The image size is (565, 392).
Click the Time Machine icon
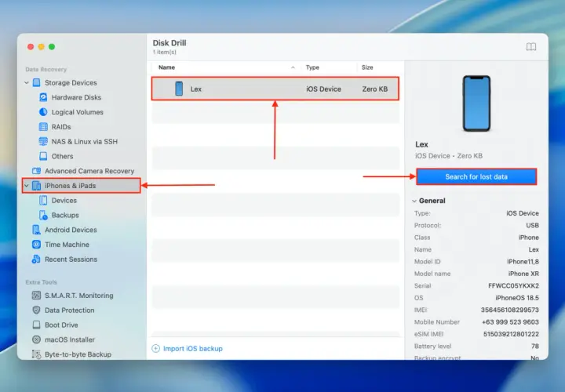click(36, 245)
